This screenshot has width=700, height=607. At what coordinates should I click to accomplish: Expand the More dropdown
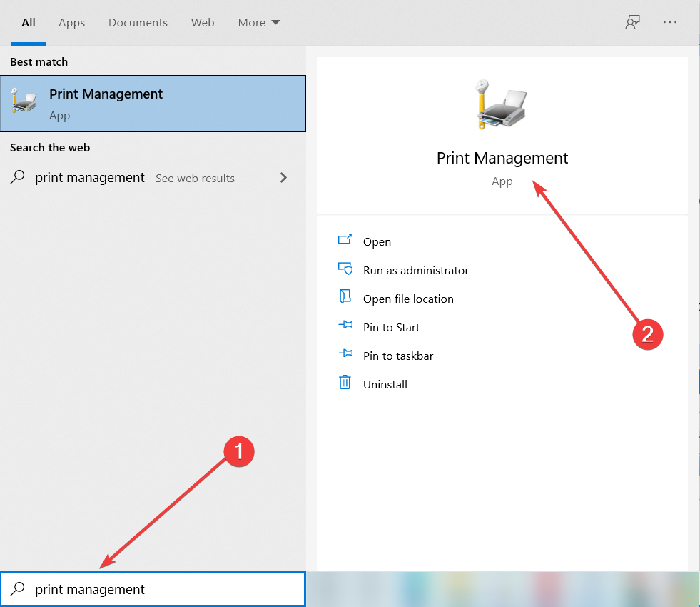point(259,22)
